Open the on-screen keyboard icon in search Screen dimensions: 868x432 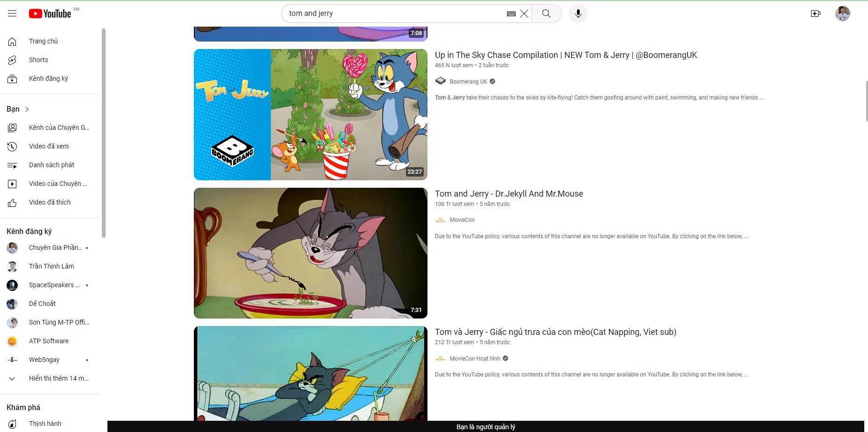pos(511,14)
